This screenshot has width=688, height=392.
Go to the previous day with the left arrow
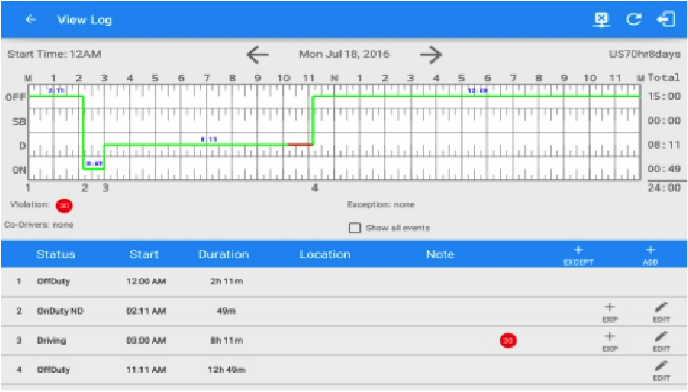point(258,54)
